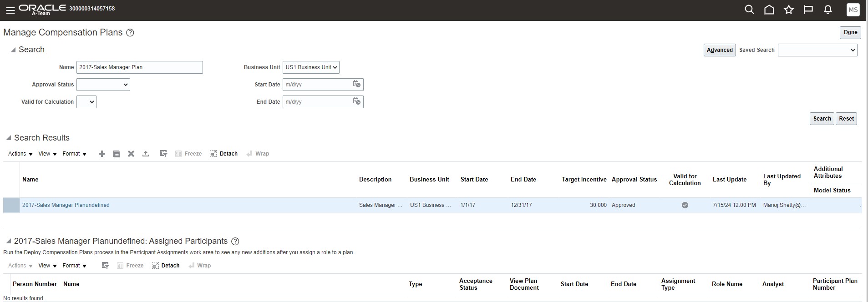This screenshot has width=868, height=302.
Task: Collapse the Assigned Participants section
Action: (x=9, y=242)
